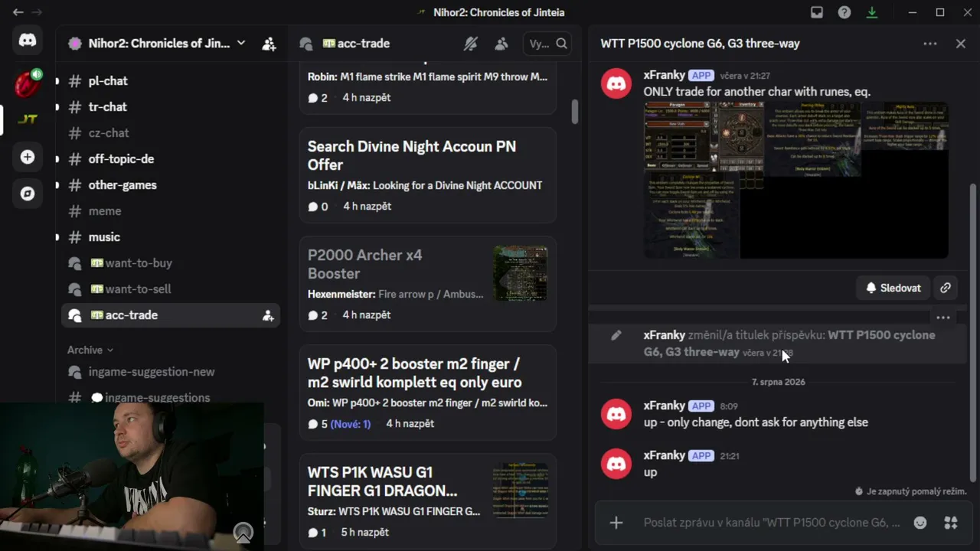Open more actions on title change message
The width and height of the screenshot is (980, 551).
943,318
